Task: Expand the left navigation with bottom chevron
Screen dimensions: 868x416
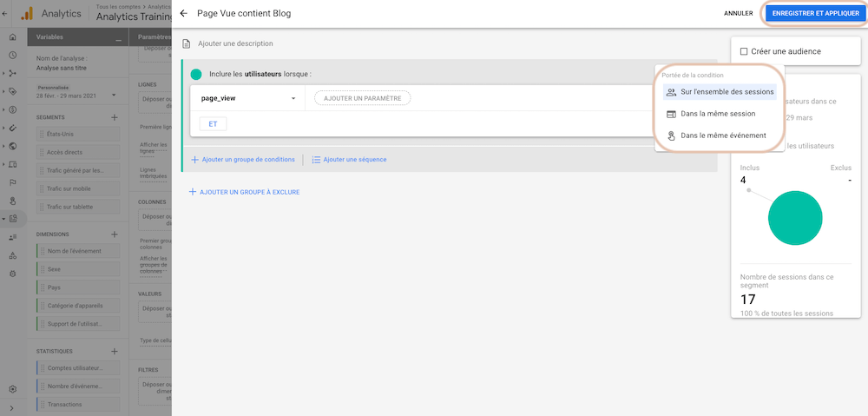Action: click(13, 408)
